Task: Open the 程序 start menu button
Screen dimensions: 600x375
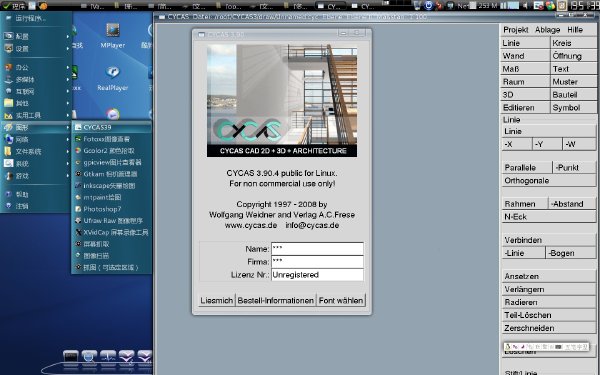Action: coord(14,6)
